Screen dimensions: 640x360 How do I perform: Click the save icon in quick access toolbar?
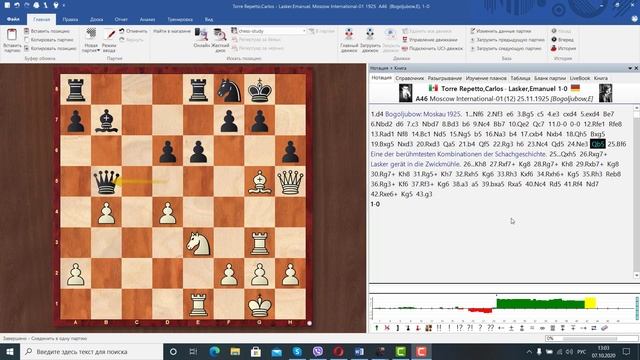pyautogui.click(x=7, y=5)
